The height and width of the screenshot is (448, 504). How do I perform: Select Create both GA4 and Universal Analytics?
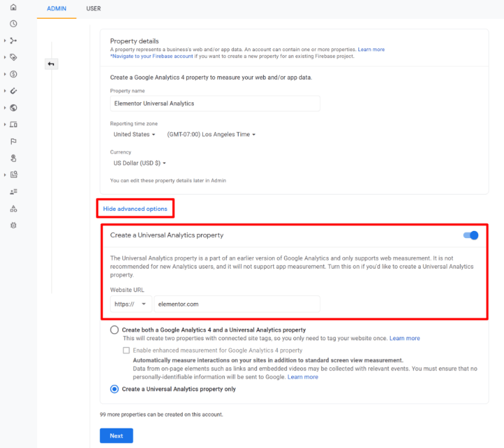click(x=114, y=330)
